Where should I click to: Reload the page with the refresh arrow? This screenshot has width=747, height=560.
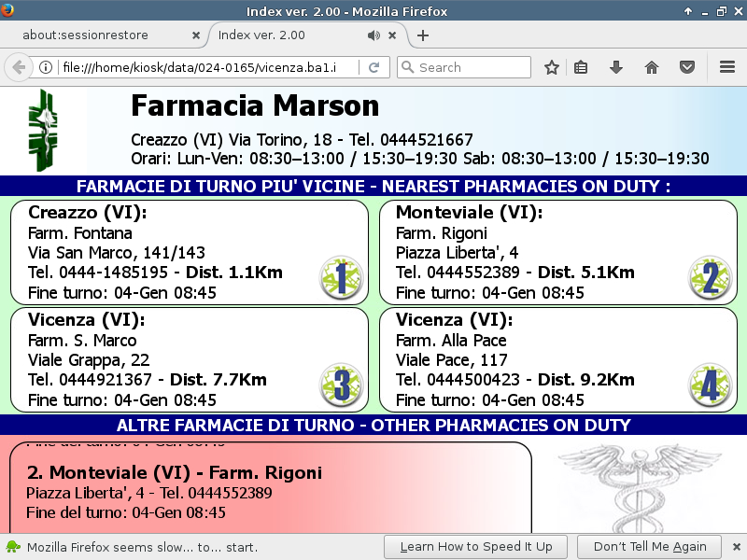(x=373, y=67)
